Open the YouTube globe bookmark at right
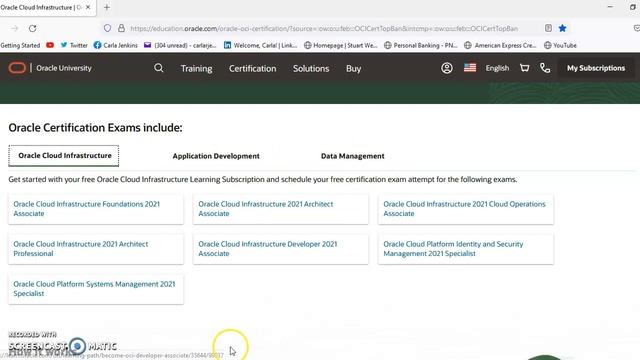Screen dimensions: 640x360 560,45
